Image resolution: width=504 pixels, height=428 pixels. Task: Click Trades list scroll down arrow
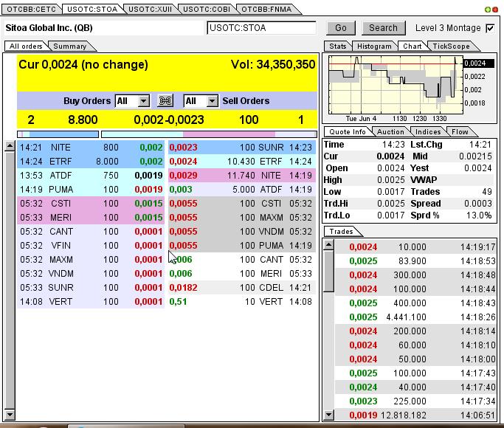(x=329, y=415)
